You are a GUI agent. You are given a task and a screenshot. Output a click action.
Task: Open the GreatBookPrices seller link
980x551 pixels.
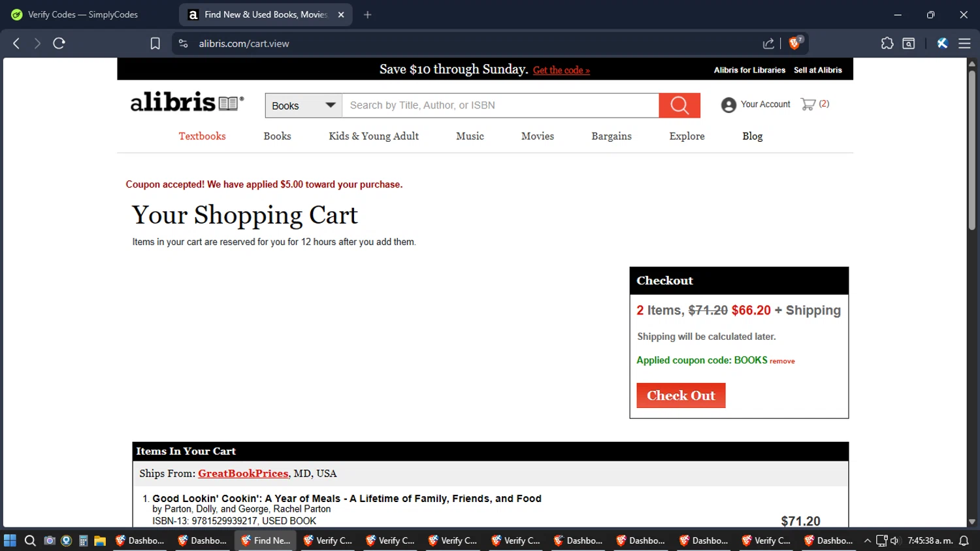coord(243,473)
